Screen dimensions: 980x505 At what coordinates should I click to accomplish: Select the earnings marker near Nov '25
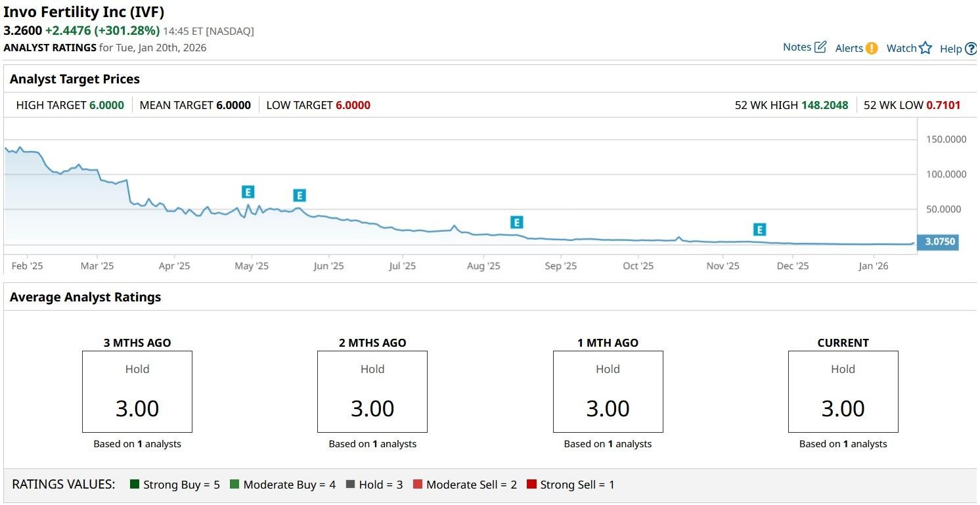point(760,229)
